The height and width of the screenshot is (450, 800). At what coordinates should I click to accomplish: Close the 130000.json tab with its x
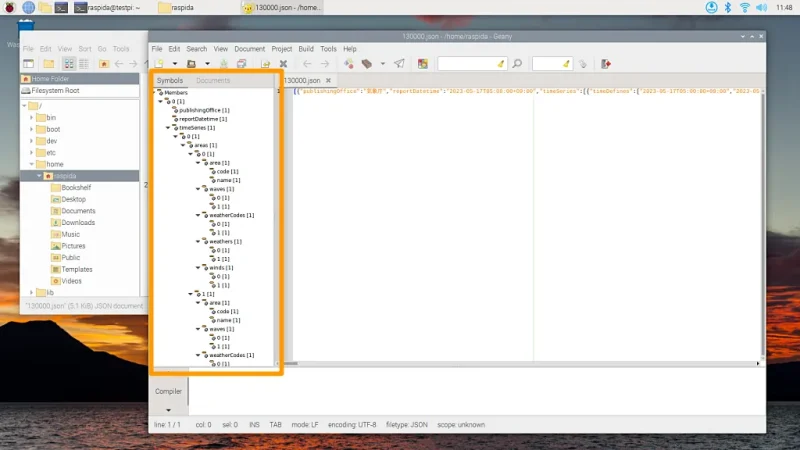click(329, 81)
